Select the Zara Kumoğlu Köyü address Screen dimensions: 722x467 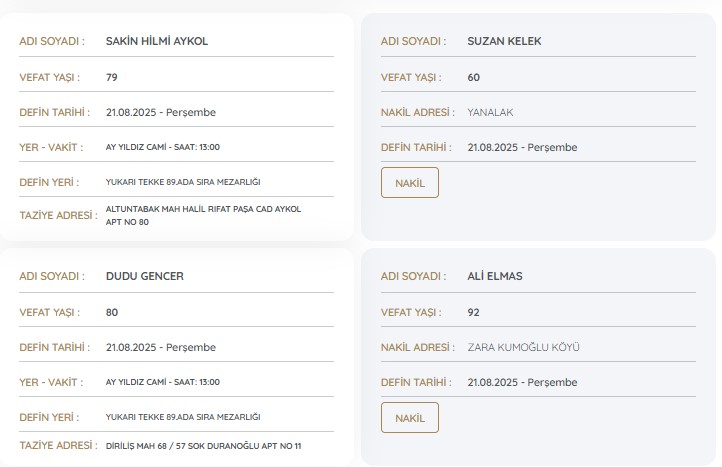point(523,347)
